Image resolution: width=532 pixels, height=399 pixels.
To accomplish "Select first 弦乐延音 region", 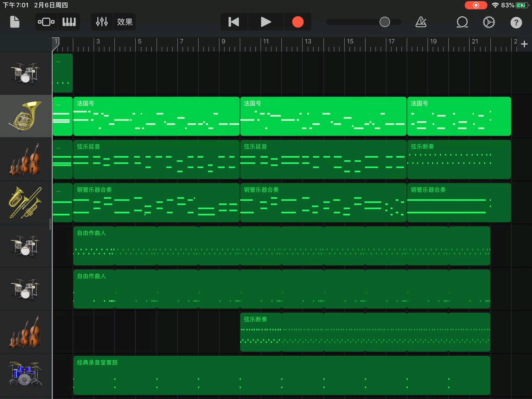I will click(x=156, y=160).
